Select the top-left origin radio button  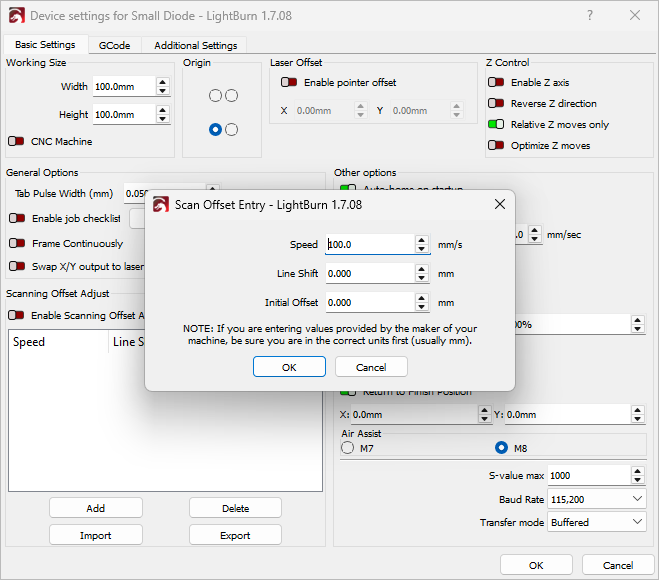tap(215, 96)
